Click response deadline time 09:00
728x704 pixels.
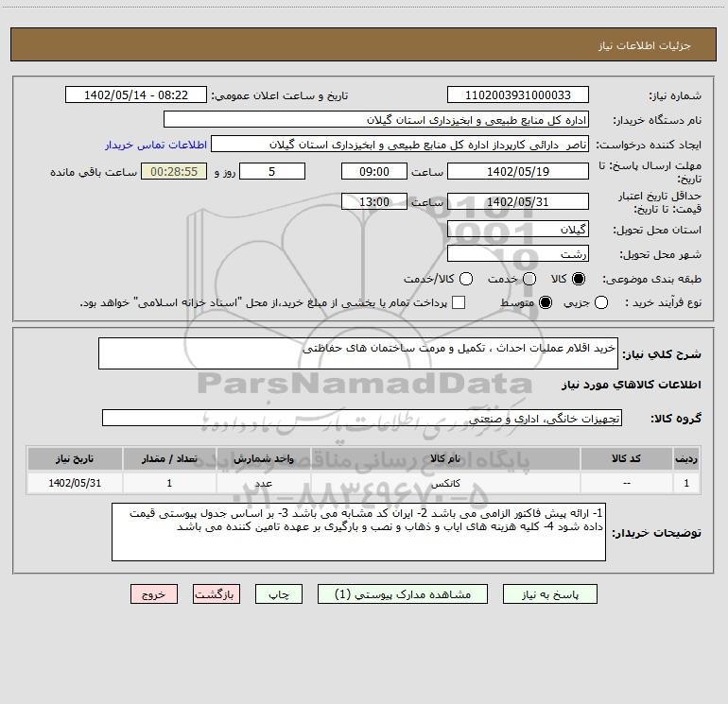[x=374, y=171]
